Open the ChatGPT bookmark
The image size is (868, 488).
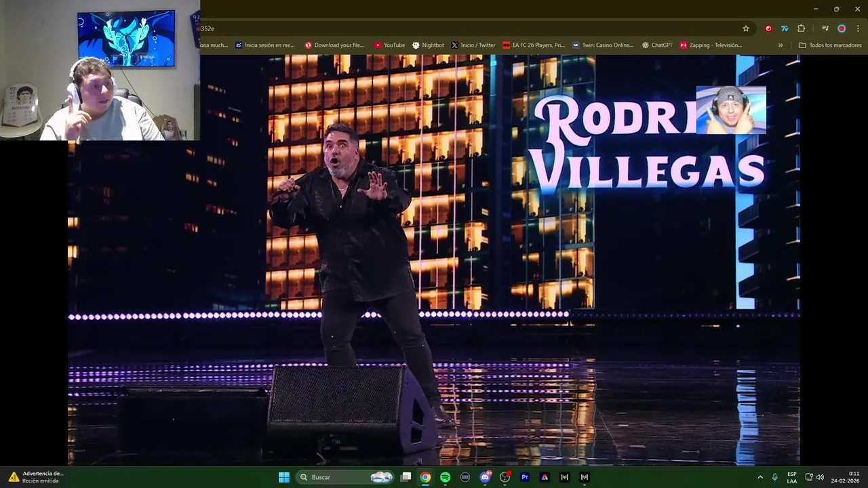pyautogui.click(x=657, y=45)
